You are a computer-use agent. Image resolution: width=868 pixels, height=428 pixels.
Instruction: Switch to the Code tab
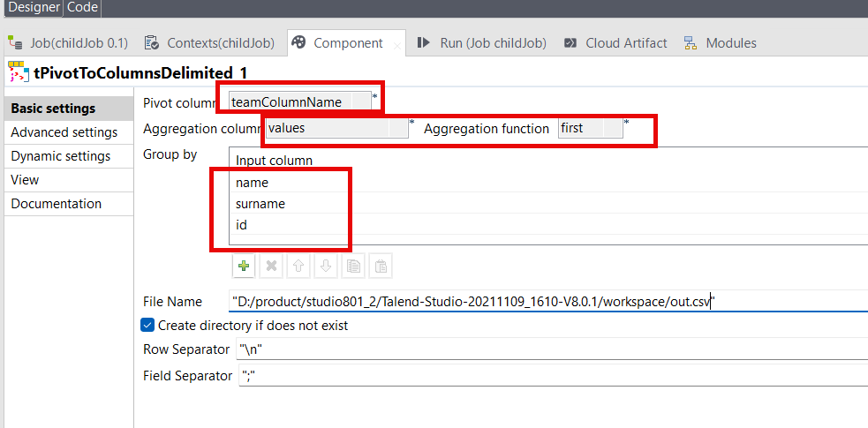(82, 8)
